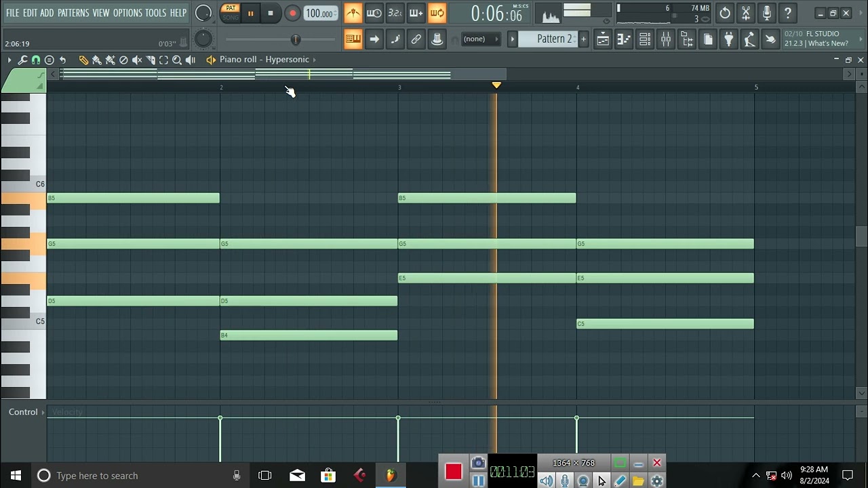
Task: Open the project picker pages icon
Action: click(708, 39)
